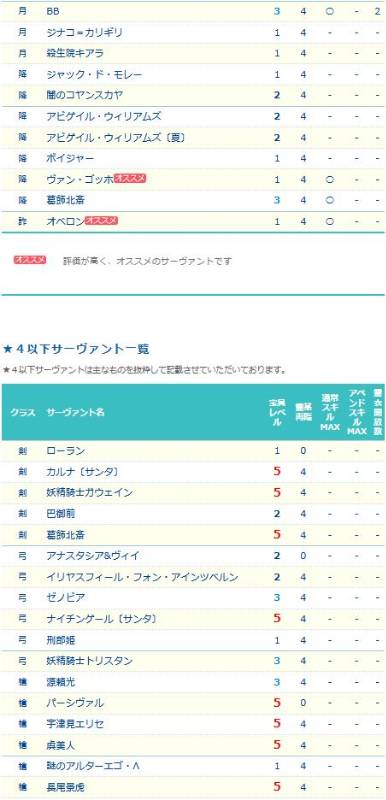
Task: Click the 霊基再臨 column header
Action: click(303, 412)
